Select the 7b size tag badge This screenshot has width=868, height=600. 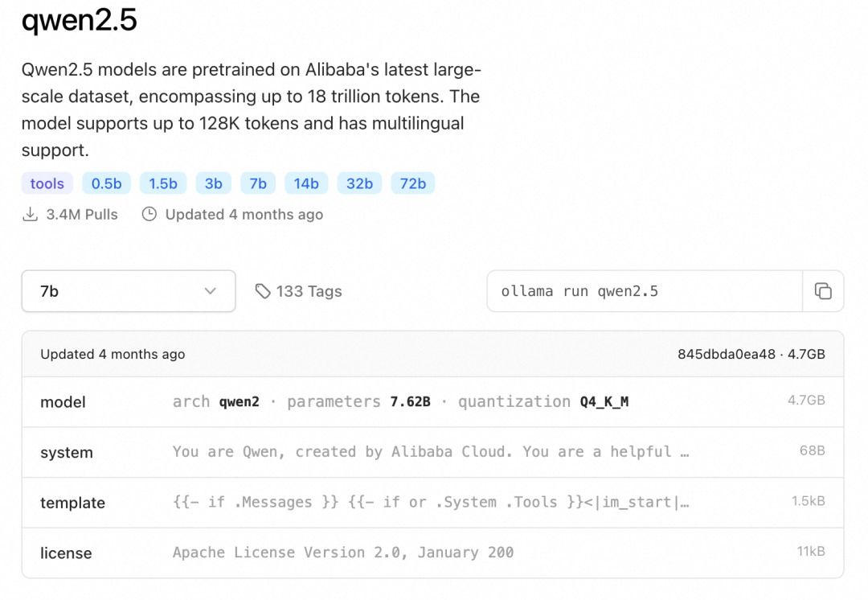tap(258, 184)
